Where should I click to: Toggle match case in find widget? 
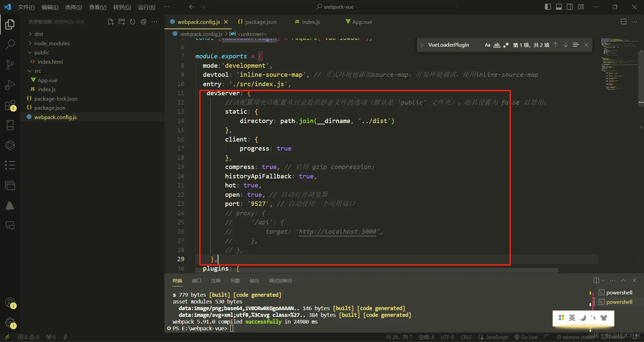tap(488, 45)
